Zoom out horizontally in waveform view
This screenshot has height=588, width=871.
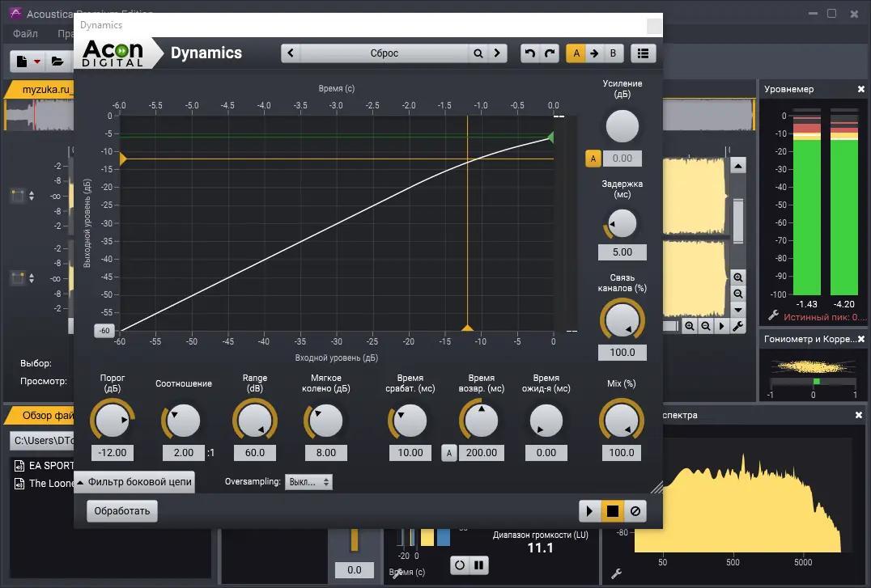(706, 327)
